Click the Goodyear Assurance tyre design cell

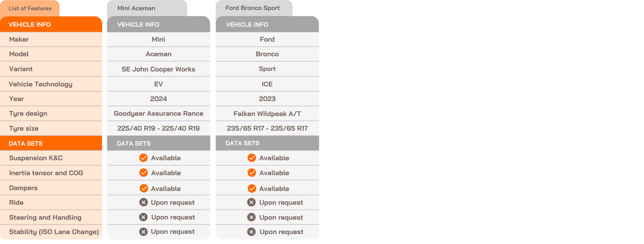158,114
